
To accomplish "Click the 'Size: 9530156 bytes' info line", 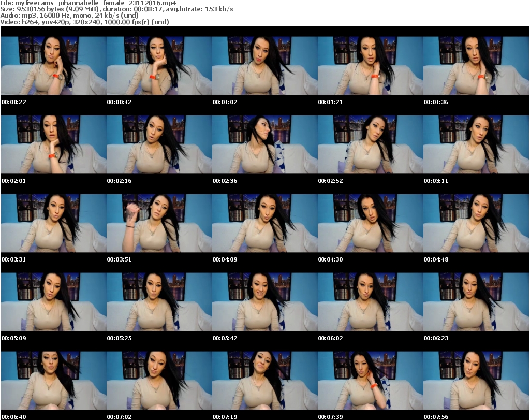I will pyautogui.click(x=116, y=9).
